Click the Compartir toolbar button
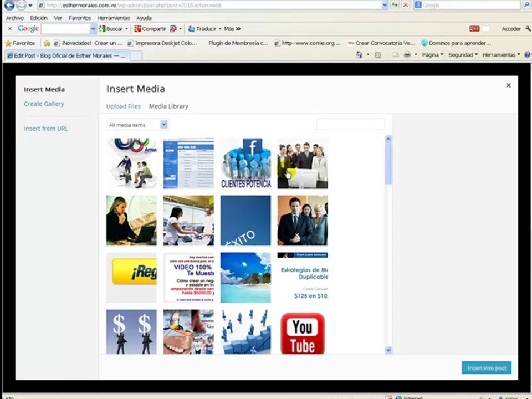This screenshot has width=532, height=399. 150,29
